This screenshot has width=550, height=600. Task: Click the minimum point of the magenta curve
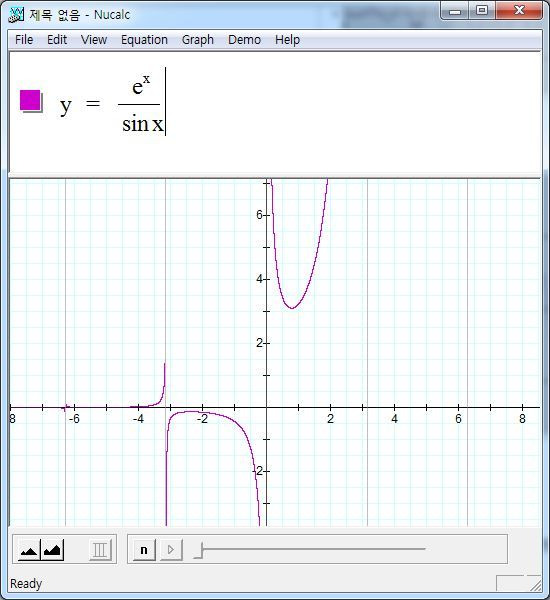pos(292,308)
